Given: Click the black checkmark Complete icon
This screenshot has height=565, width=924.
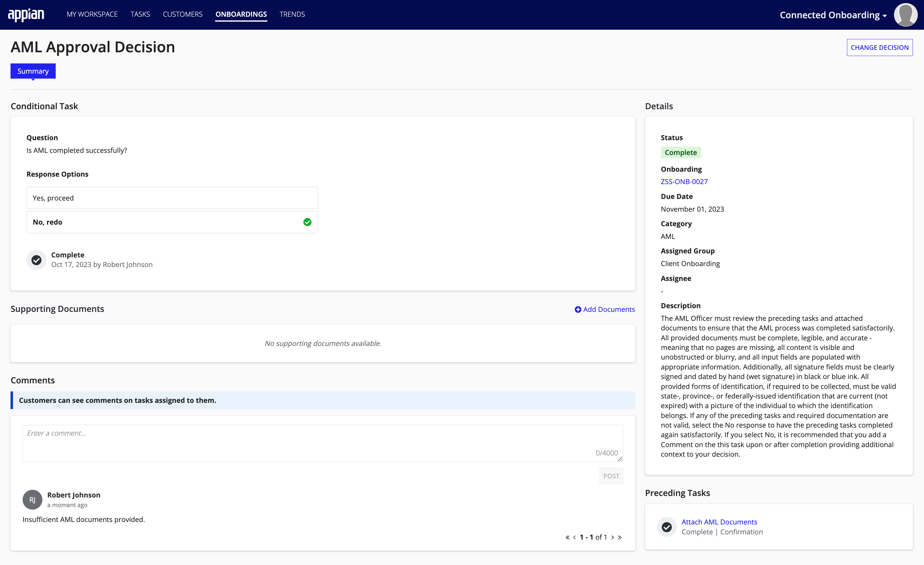Looking at the screenshot, I should [x=36, y=259].
